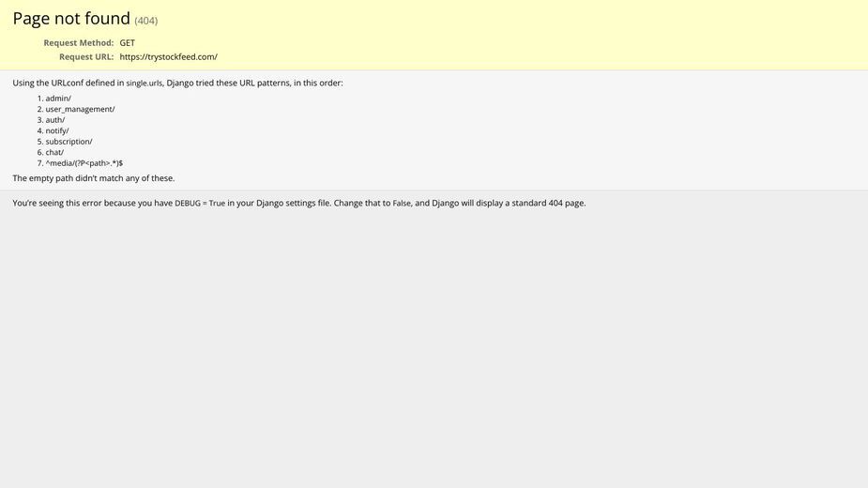Click the GET method value
Image resolution: width=868 pixels, height=488 pixels.
pos(128,42)
